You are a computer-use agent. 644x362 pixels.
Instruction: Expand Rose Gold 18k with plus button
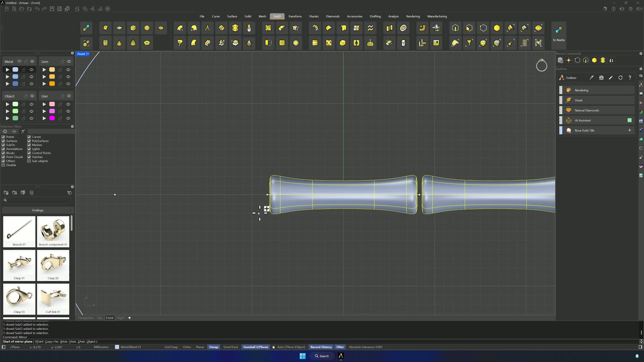[630, 130]
